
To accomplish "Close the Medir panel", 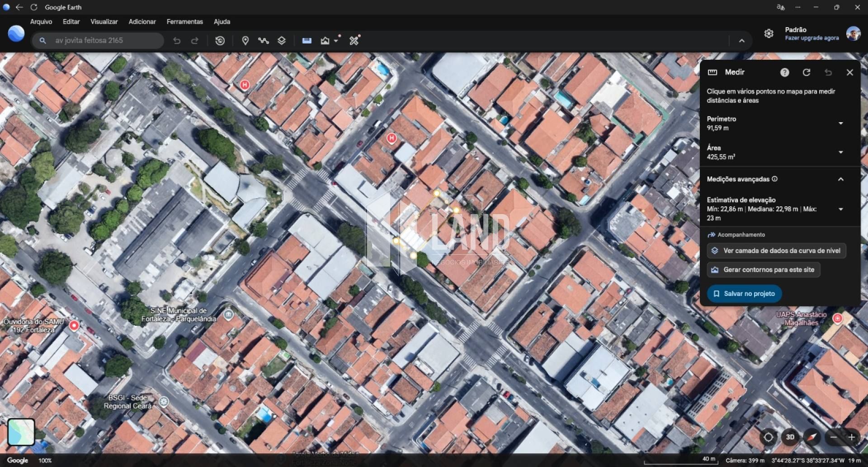I will pos(850,72).
